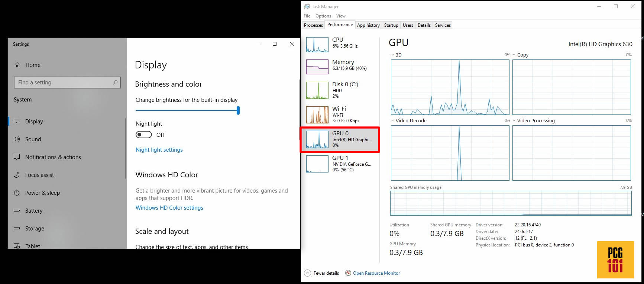Screen dimensions: 644x284
Task: Switch to the Performance tab
Action: pyautogui.click(x=340, y=25)
